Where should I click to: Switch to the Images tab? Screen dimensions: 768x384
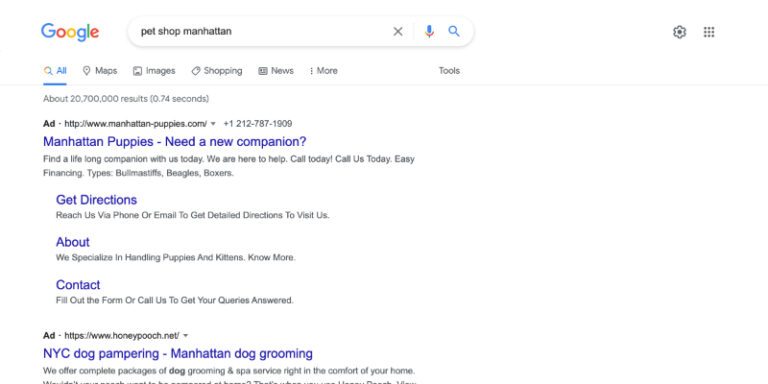(x=154, y=71)
